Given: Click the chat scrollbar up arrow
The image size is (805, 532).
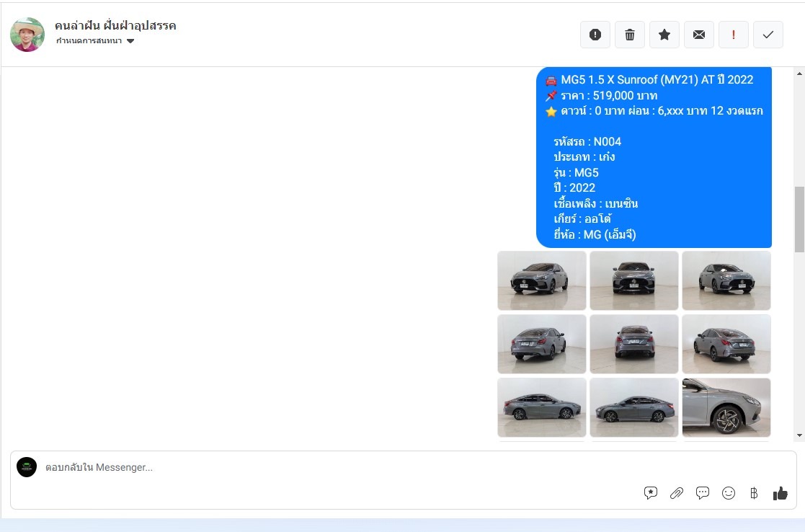Looking at the screenshot, I should [799, 74].
